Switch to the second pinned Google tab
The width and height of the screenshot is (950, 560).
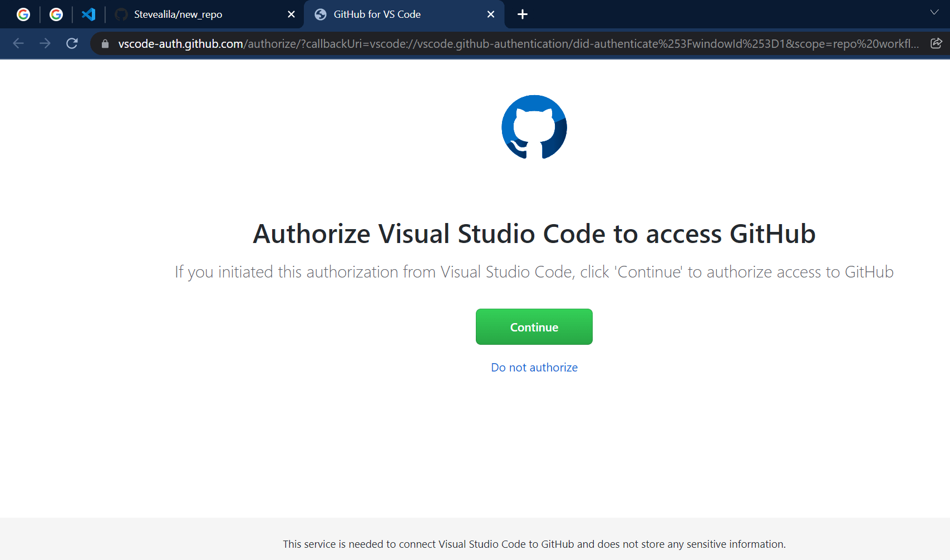point(56,14)
